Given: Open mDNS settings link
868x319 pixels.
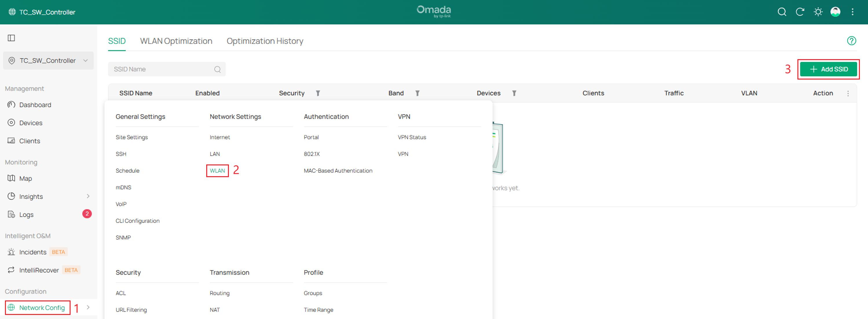Looking at the screenshot, I should pos(123,187).
